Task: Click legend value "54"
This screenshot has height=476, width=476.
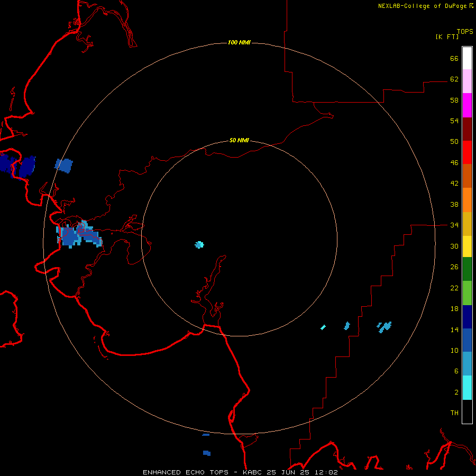Action: pos(454,121)
